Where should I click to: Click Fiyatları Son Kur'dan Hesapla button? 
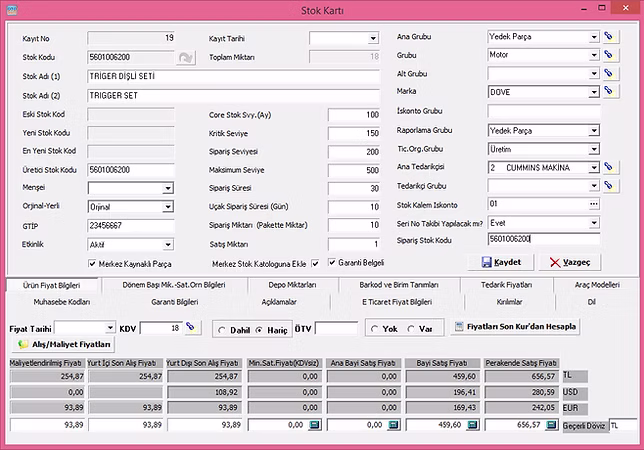pyautogui.click(x=514, y=327)
